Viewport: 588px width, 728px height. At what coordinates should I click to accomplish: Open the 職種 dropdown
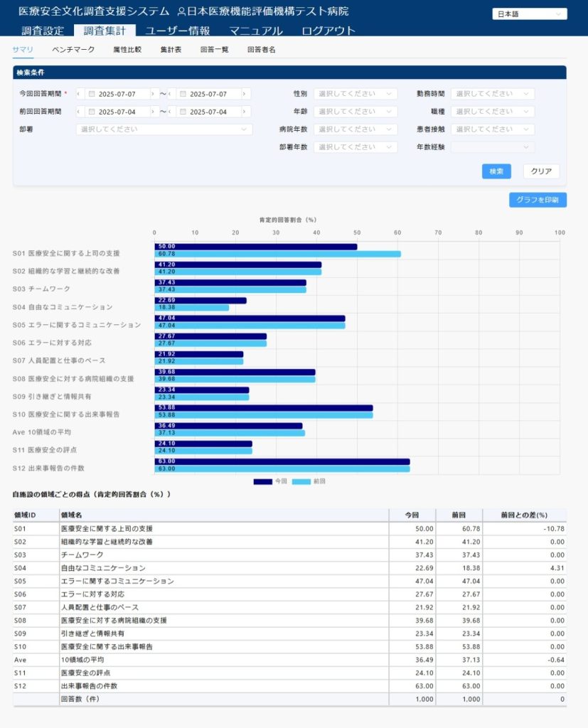(492, 112)
